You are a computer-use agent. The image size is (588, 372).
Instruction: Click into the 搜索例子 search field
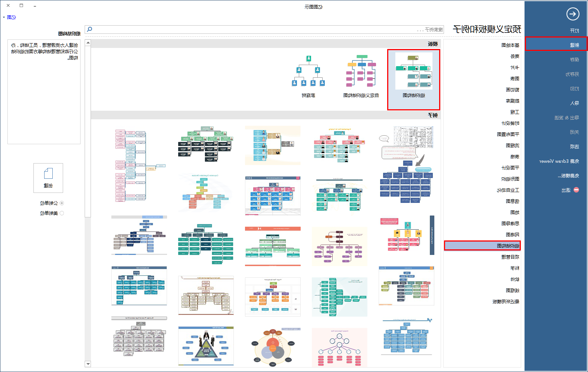point(264,29)
